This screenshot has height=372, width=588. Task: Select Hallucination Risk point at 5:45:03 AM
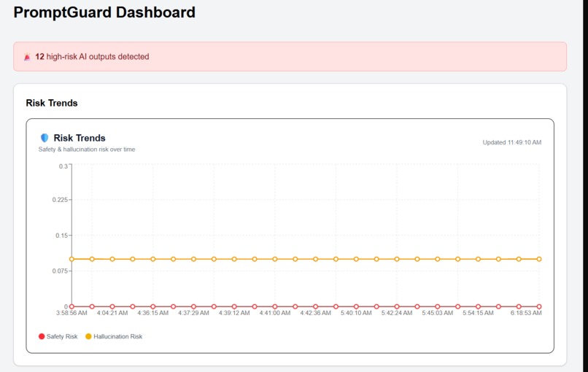pyautogui.click(x=437, y=259)
